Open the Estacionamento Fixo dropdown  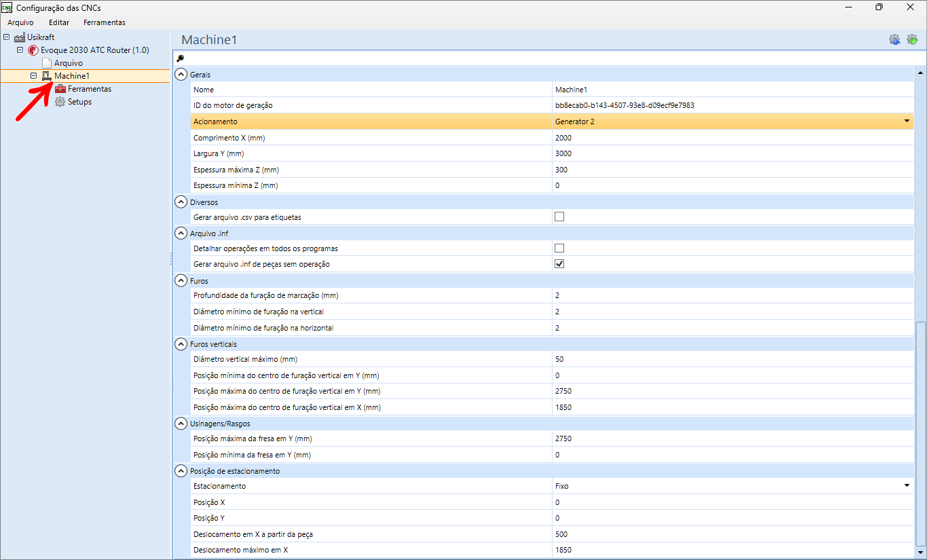click(x=906, y=486)
